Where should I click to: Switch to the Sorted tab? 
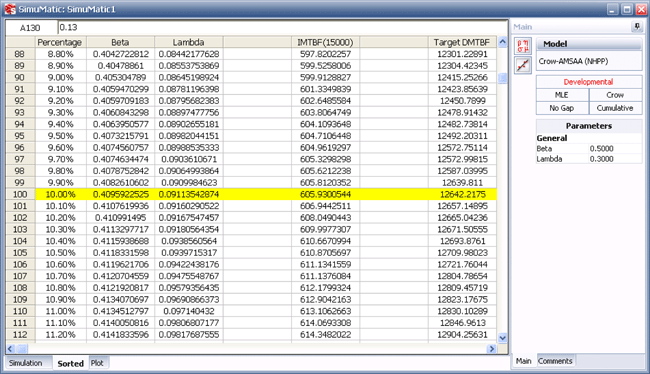click(x=70, y=363)
